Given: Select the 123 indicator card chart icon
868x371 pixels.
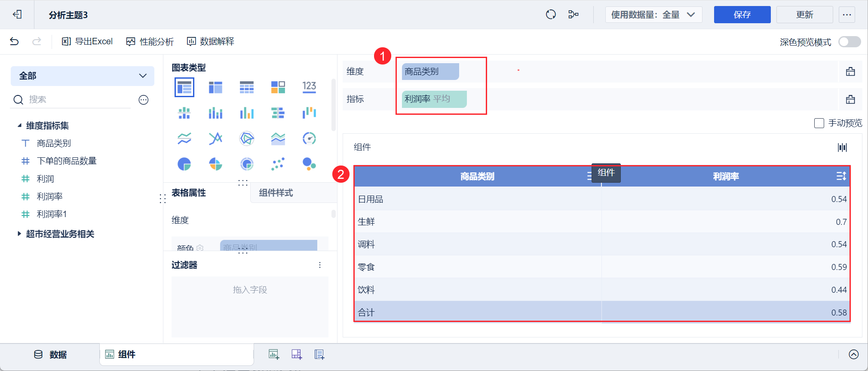Looking at the screenshot, I should click(309, 87).
